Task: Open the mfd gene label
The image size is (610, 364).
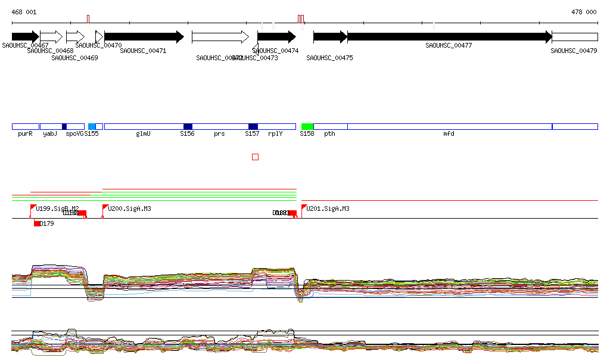Action: pyautogui.click(x=449, y=134)
